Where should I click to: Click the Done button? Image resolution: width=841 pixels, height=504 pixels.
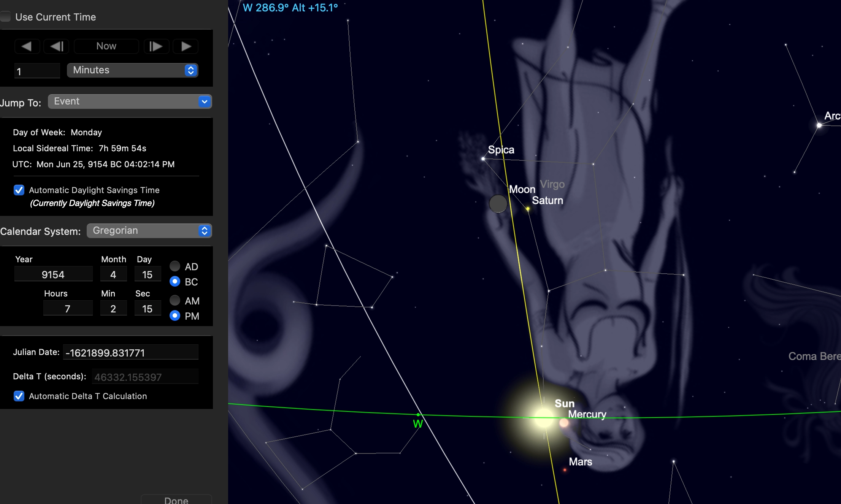pos(176,500)
